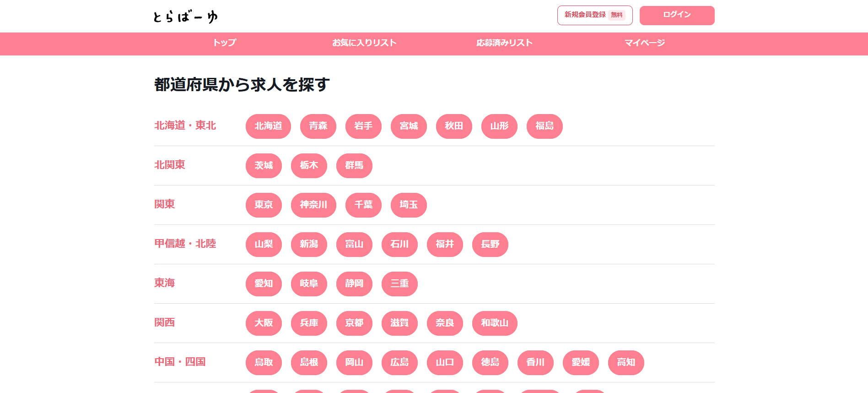Select the 埼玉 prefecture button
Viewport: 868px width, 393px height.
(x=409, y=205)
